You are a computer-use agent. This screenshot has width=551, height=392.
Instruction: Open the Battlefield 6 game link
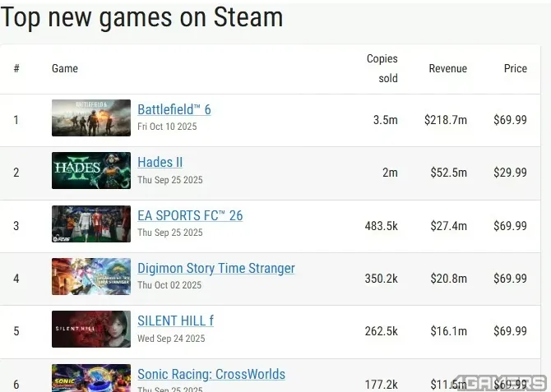pyautogui.click(x=174, y=109)
